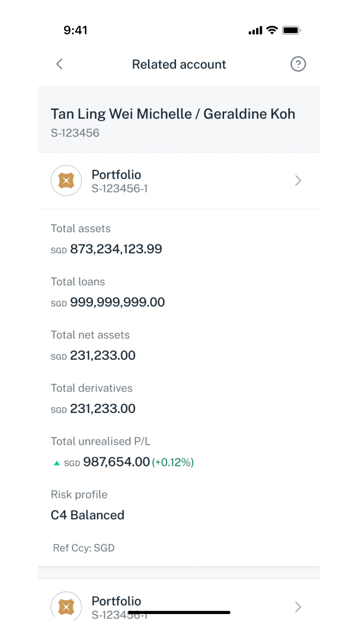Tap the battery status icon
The image size is (358, 644).
291,30
